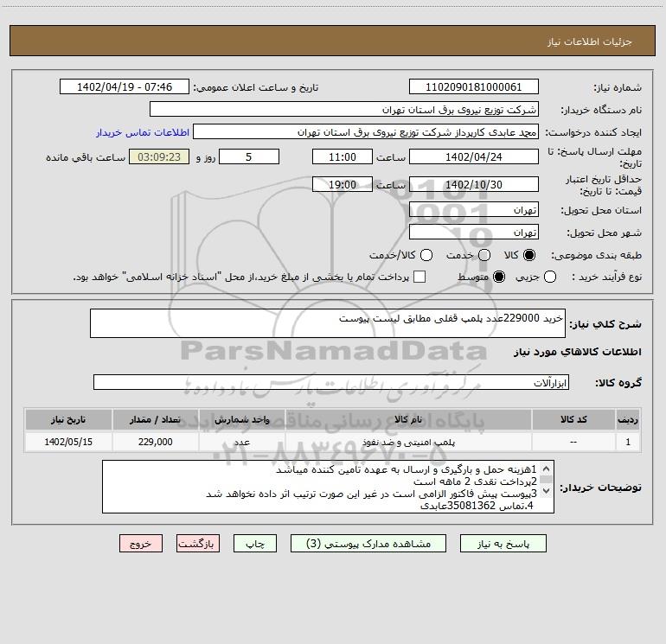Click the چاپ print button
Screen dimensions: 666x644
[x=255, y=544]
